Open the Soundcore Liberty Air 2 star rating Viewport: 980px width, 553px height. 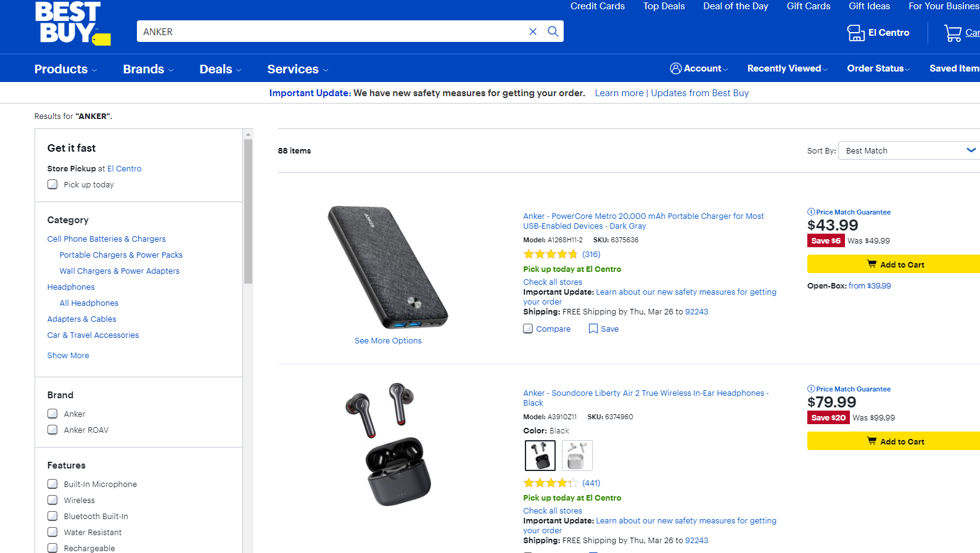click(x=551, y=483)
